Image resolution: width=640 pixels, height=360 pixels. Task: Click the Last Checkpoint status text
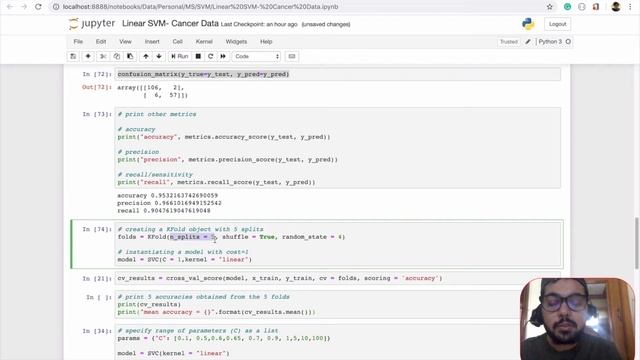click(259, 24)
